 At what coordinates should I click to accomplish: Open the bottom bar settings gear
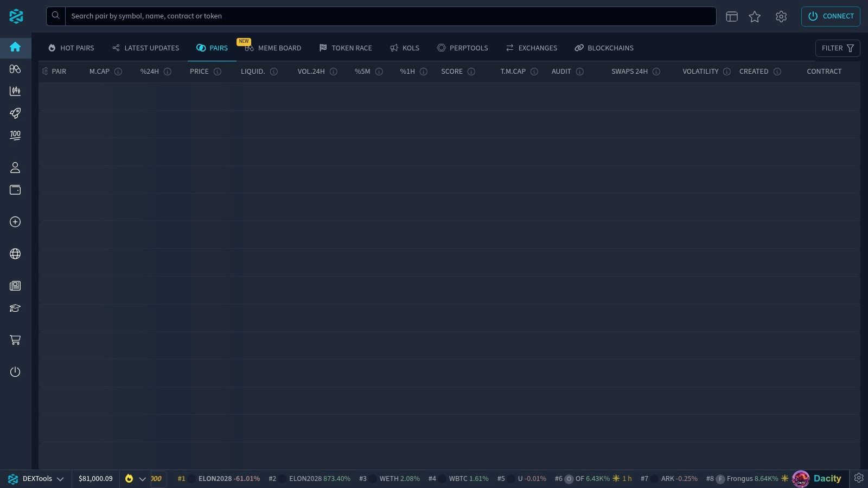click(x=859, y=478)
